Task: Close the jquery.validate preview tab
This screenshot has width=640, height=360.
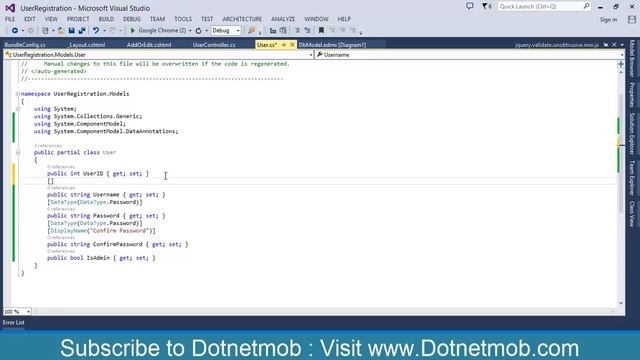Action: 614,45
